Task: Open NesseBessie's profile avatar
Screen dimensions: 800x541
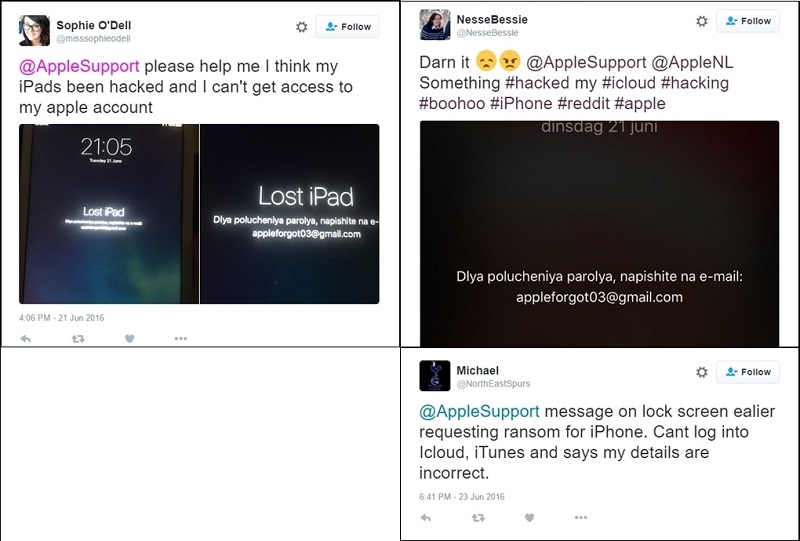Action: pos(435,24)
